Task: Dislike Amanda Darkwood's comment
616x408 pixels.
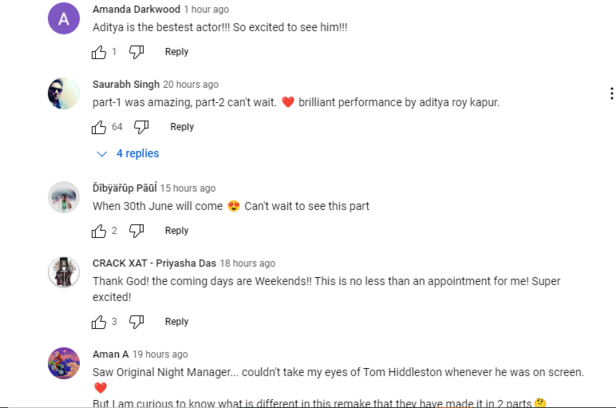Action: coord(137,52)
